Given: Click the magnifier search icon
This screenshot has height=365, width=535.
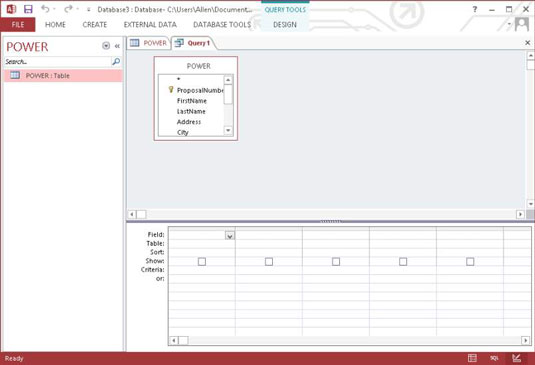Looking at the screenshot, I should pyautogui.click(x=116, y=61).
